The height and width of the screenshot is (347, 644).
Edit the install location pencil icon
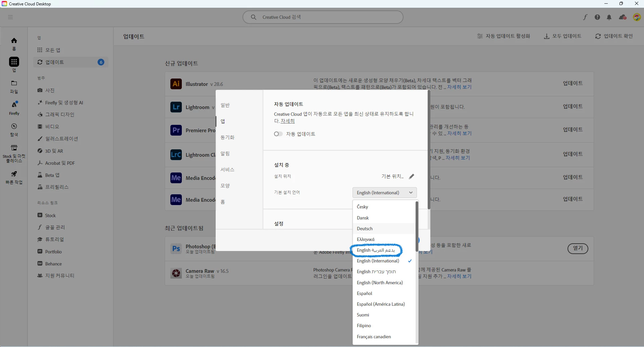412,176
